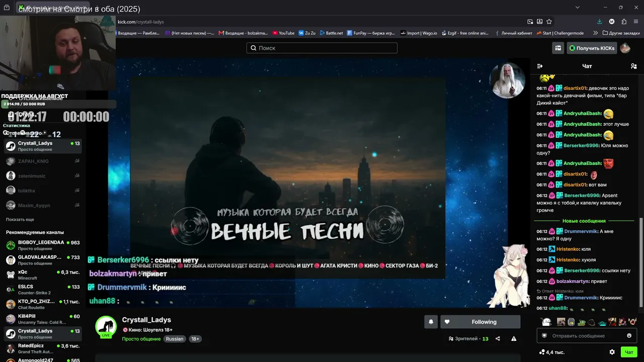
Task: Focus the Отправить сообщение chat input
Action: (x=587, y=336)
